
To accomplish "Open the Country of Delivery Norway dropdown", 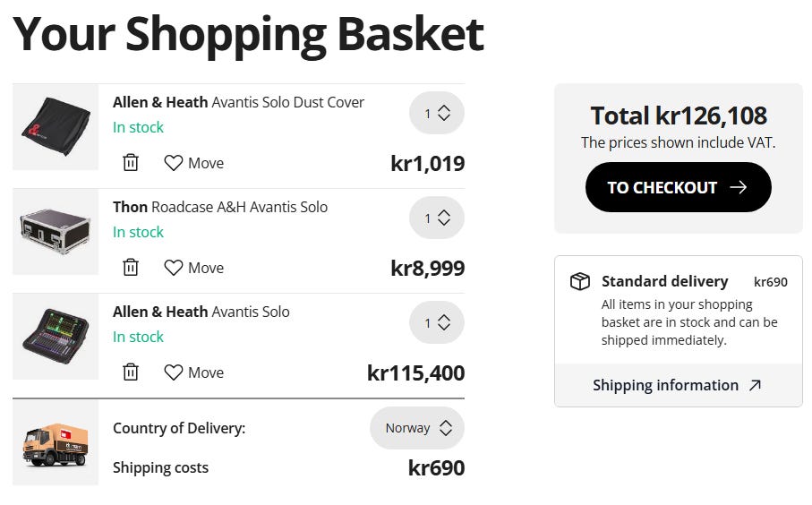I will 417,428.
